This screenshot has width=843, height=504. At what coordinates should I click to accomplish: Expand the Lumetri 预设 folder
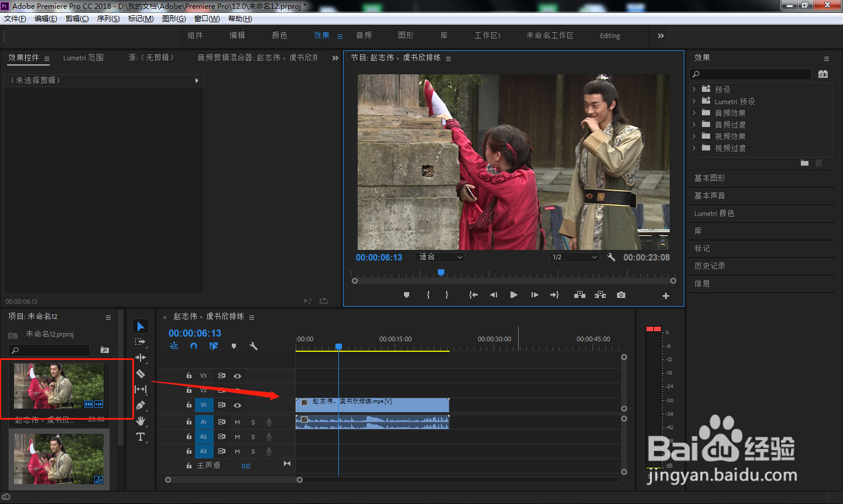tap(694, 101)
